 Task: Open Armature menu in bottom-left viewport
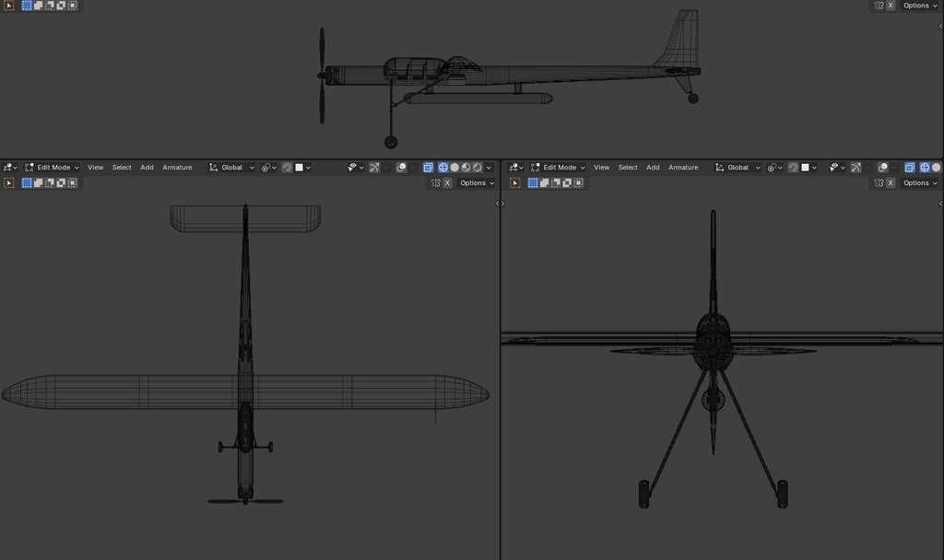(177, 168)
